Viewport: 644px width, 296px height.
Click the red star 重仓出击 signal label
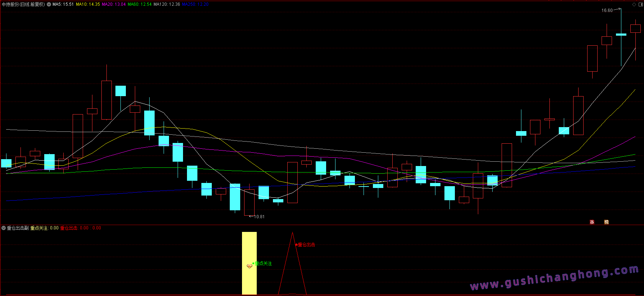tap(305, 245)
